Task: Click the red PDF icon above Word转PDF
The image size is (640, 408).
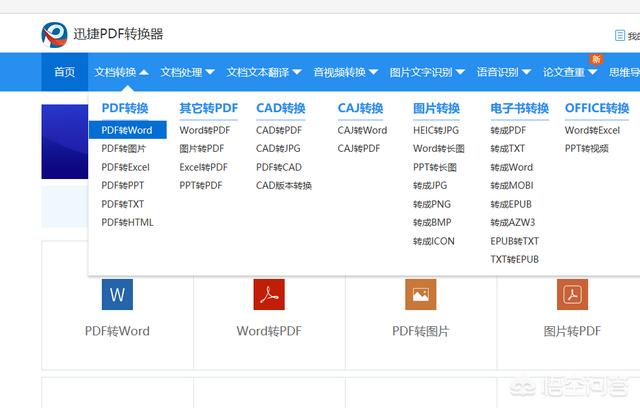Action: coord(269,295)
